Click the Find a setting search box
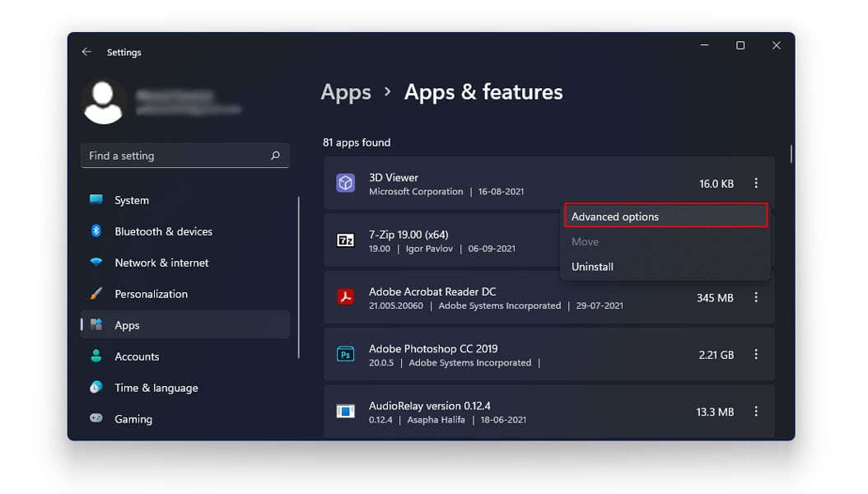Image resolution: width=868 pixels, height=494 pixels. (185, 156)
